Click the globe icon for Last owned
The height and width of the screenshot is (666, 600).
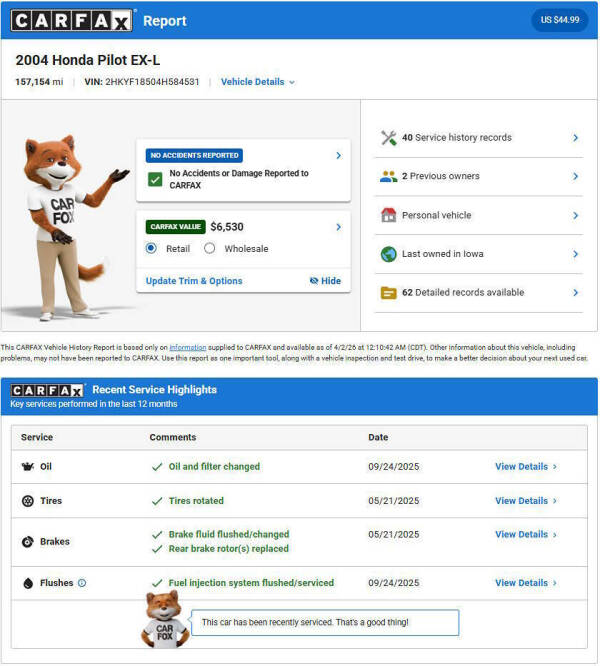tap(389, 254)
